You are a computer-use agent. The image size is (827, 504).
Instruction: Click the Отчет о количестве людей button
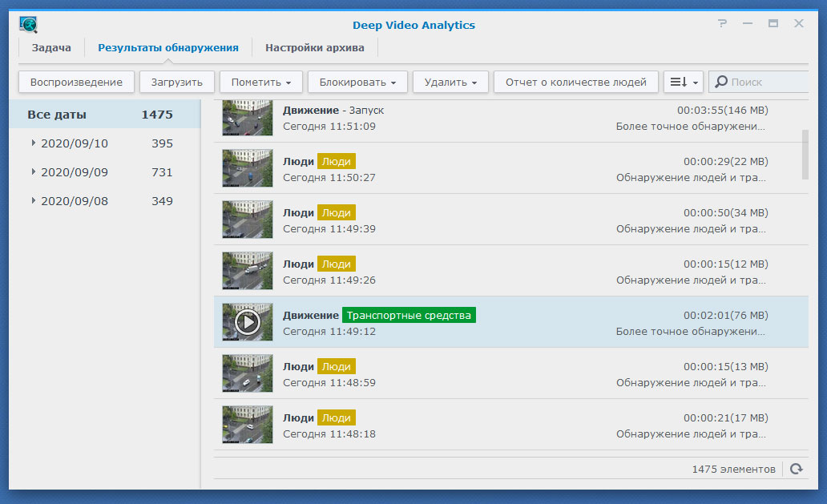tap(575, 82)
